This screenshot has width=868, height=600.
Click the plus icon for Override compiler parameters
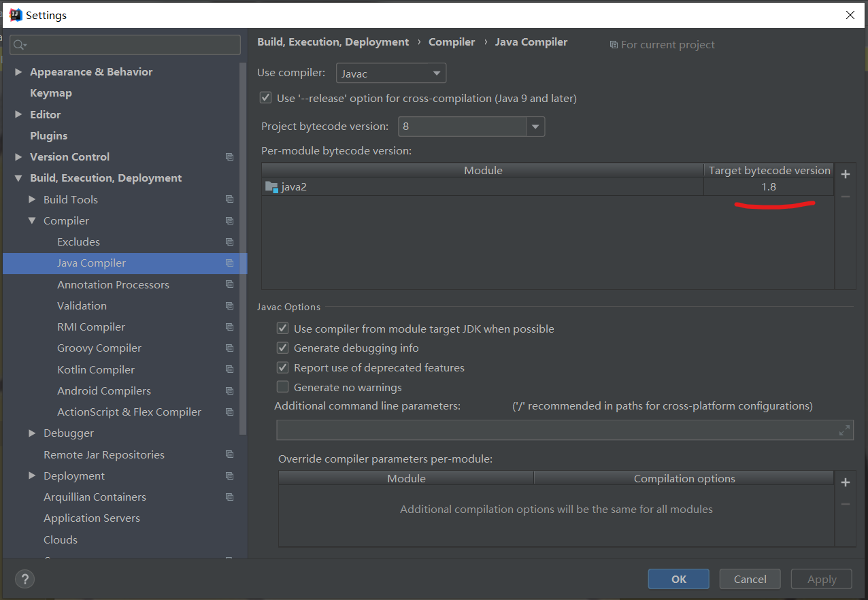click(x=846, y=482)
